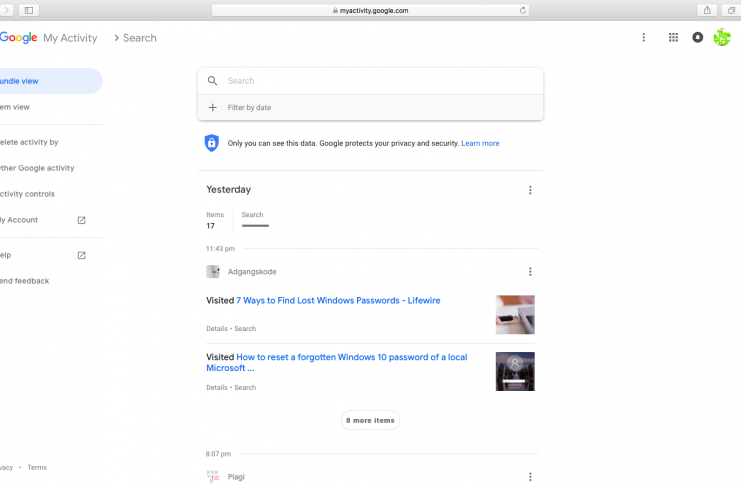Click the plus icon beside Filter by date
The height and width of the screenshot is (486, 741).
click(x=213, y=108)
